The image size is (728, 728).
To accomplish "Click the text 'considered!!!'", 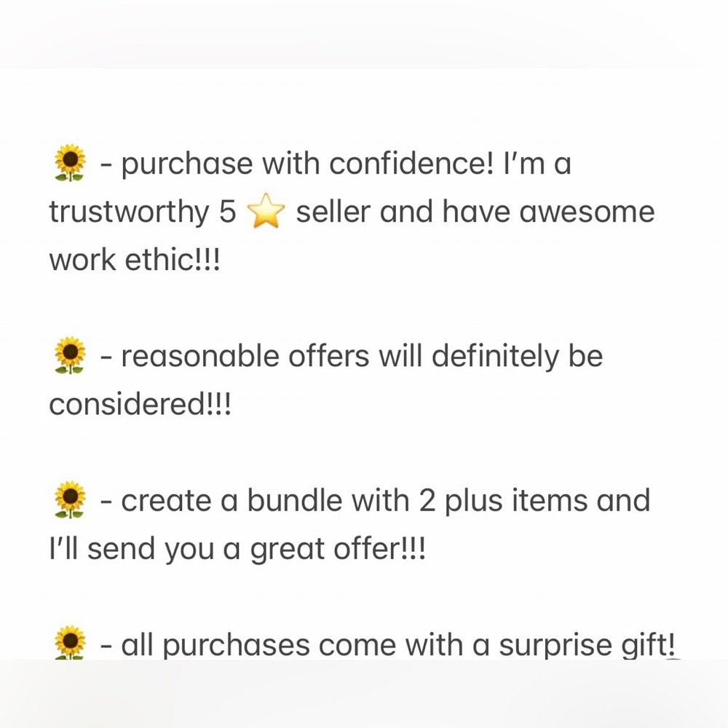I will tap(139, 405).
